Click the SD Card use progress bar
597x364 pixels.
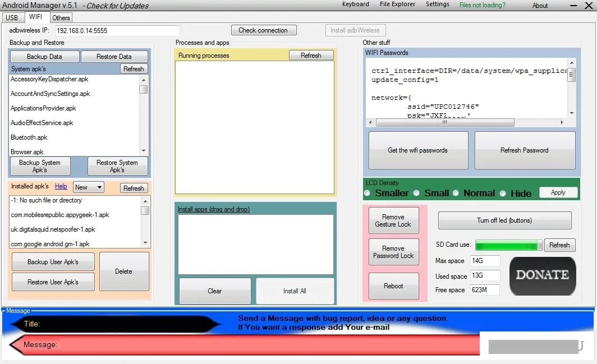509,245
